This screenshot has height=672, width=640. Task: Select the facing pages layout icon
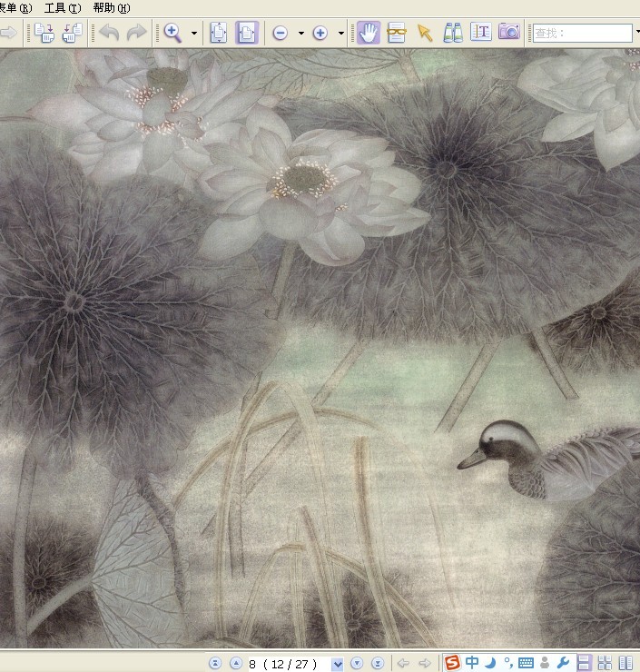tap(625, 663)
